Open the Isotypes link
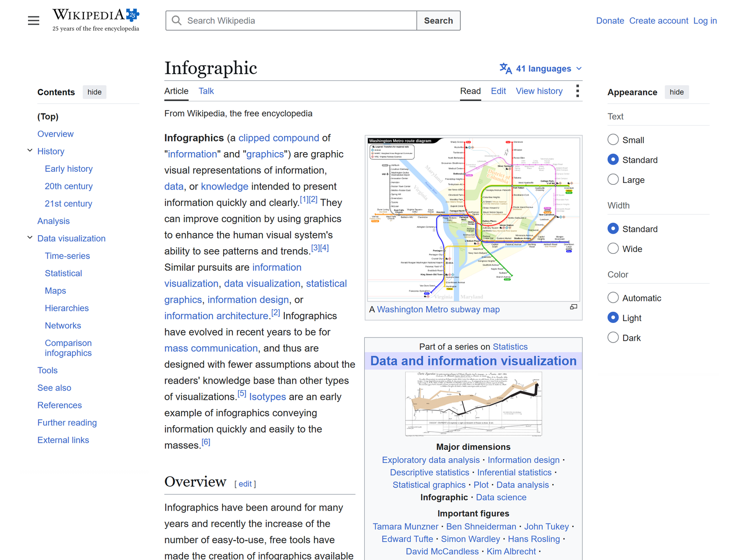The width and height of the screenshot is (747, 560). tap(268, 397)
